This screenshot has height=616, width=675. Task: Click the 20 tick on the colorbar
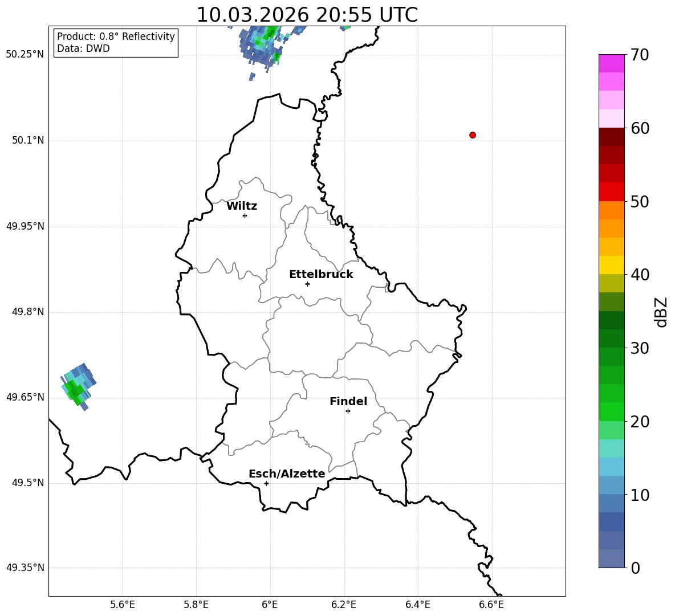[x=640, y=422]
